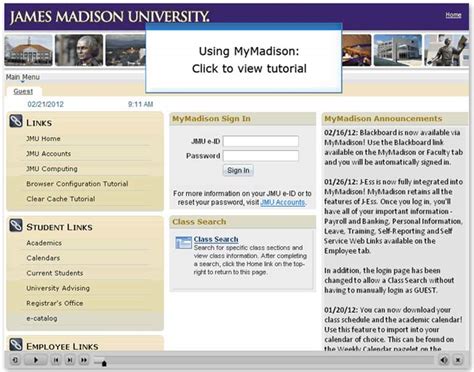Click the 01/26/12 J-Ess announcement

click(393, 216)
